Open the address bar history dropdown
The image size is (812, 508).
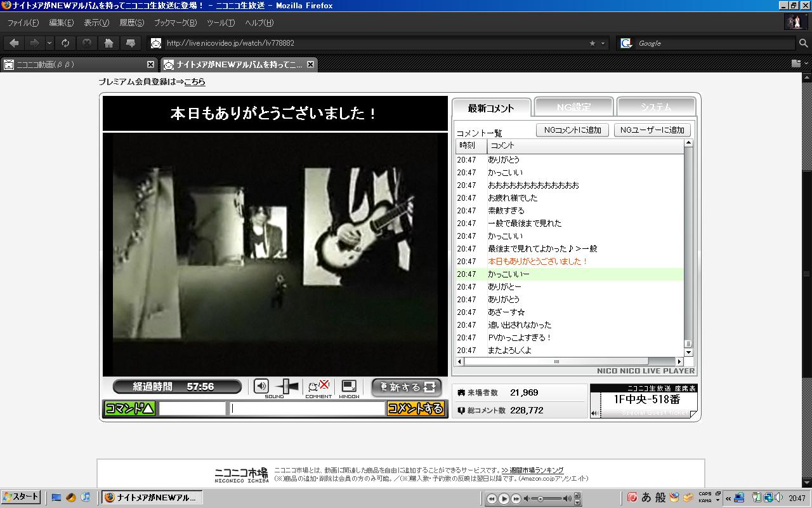click(603, 43)
